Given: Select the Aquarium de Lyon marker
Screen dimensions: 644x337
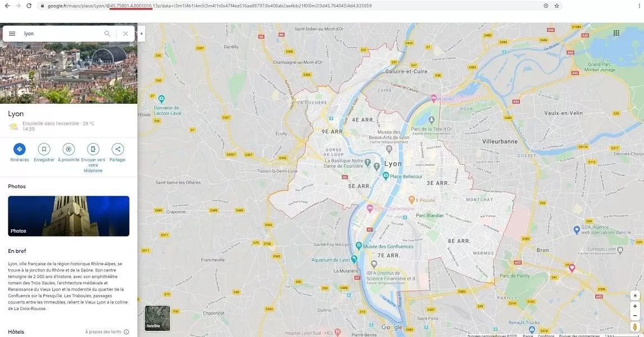Looking at the screenshot, I should [354, 260].
